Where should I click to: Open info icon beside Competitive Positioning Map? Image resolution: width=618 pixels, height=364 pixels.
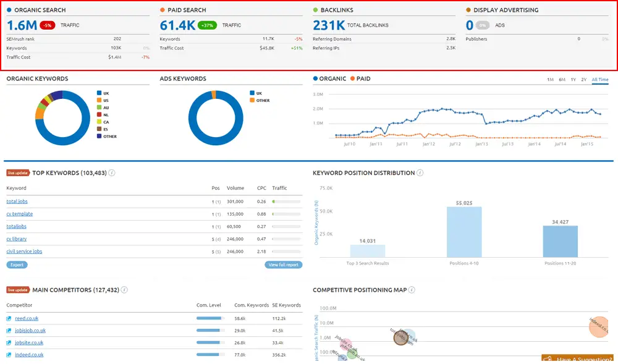coord(412,290)
